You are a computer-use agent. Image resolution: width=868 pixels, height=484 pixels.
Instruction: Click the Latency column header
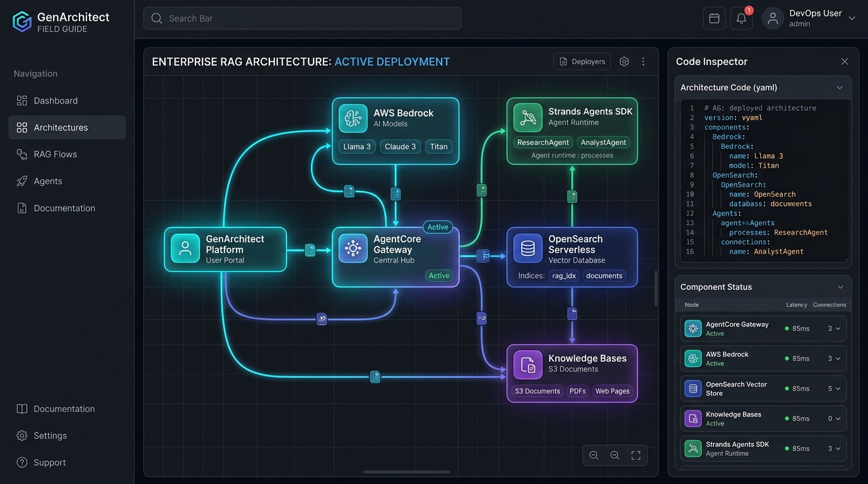797,305
